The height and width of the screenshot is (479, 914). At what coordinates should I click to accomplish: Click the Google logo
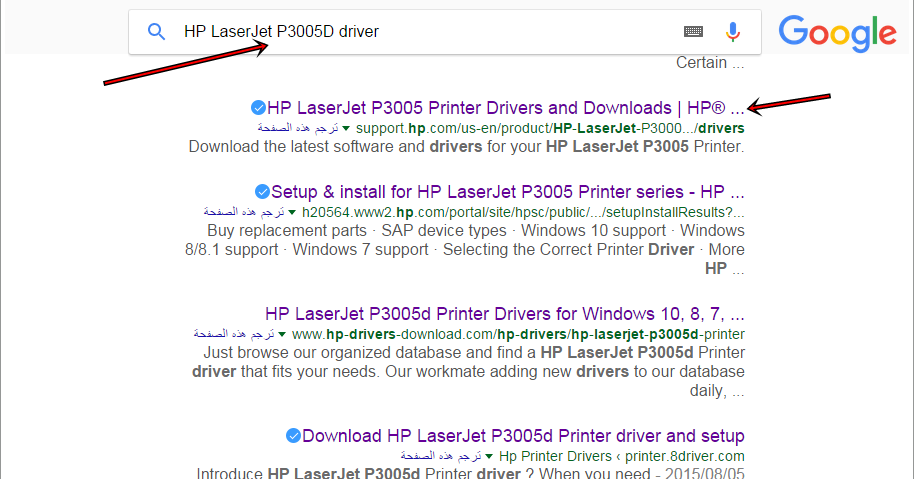838,34
